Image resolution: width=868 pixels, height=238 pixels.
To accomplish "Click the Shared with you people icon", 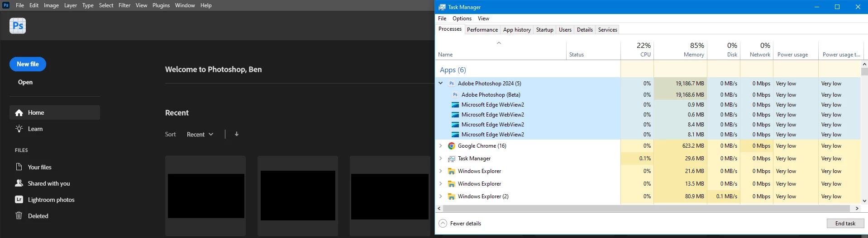I will pyautogui.click(x=19, y=183).
